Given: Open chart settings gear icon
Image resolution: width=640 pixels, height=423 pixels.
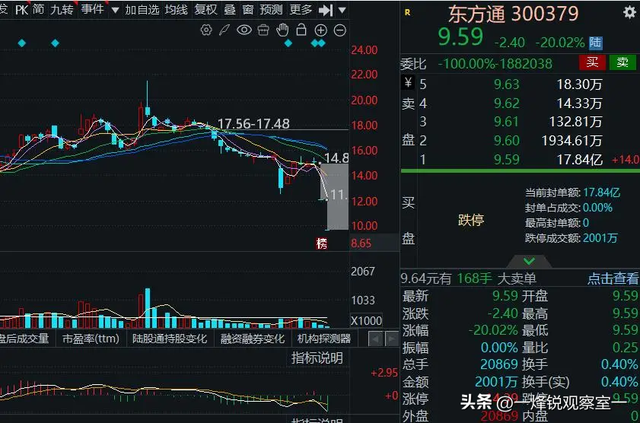Looking at the screenshot, I should point(206,30).
